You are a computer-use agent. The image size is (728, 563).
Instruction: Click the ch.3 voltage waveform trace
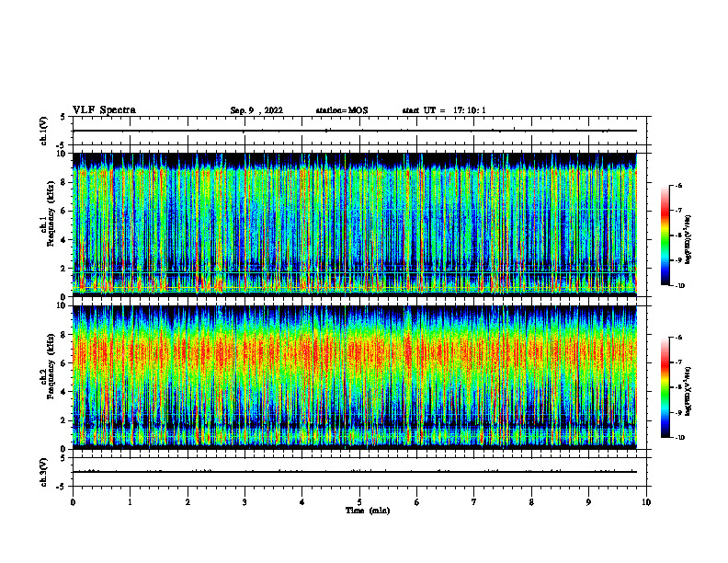pyautogui.click(x=355, y=472)
